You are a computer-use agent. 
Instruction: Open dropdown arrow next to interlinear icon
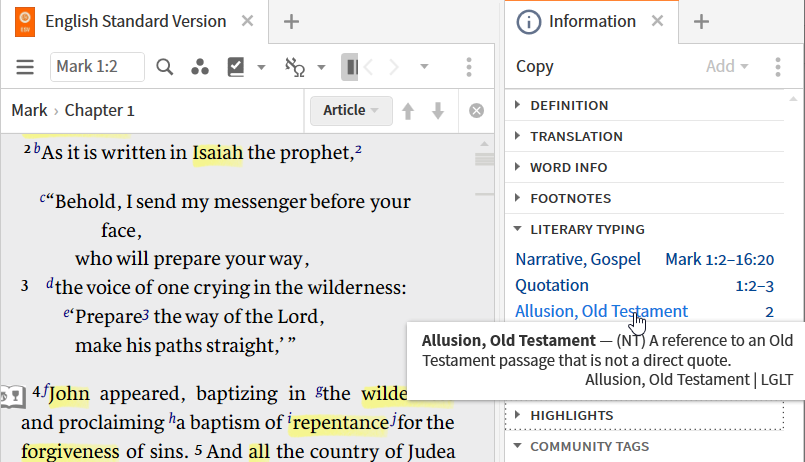coord(321,67)
